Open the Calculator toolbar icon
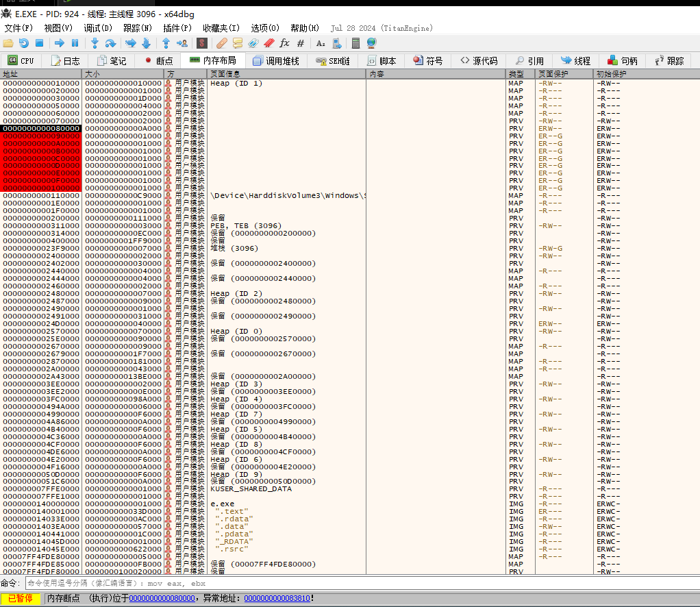This screenshot has height=607, width=700. [x=355, y=43]
